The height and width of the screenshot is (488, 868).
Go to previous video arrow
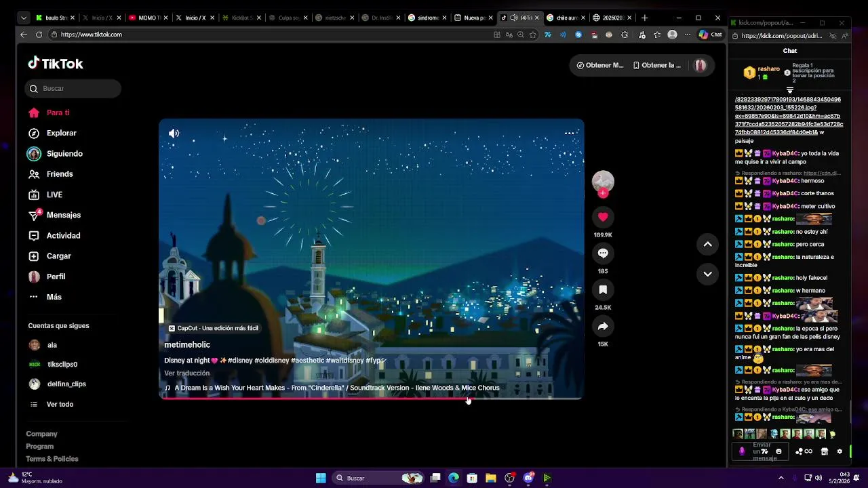(x=707, y=245)
